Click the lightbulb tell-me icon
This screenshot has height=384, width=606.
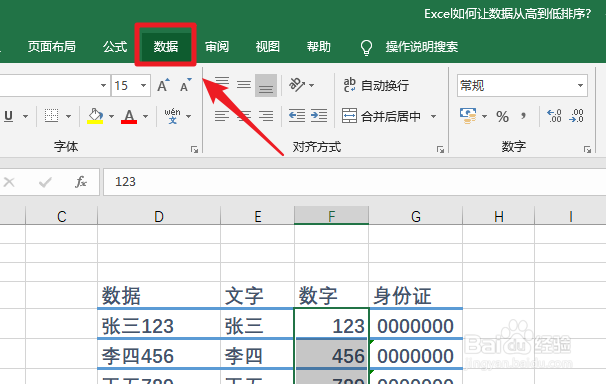point(366,48)
